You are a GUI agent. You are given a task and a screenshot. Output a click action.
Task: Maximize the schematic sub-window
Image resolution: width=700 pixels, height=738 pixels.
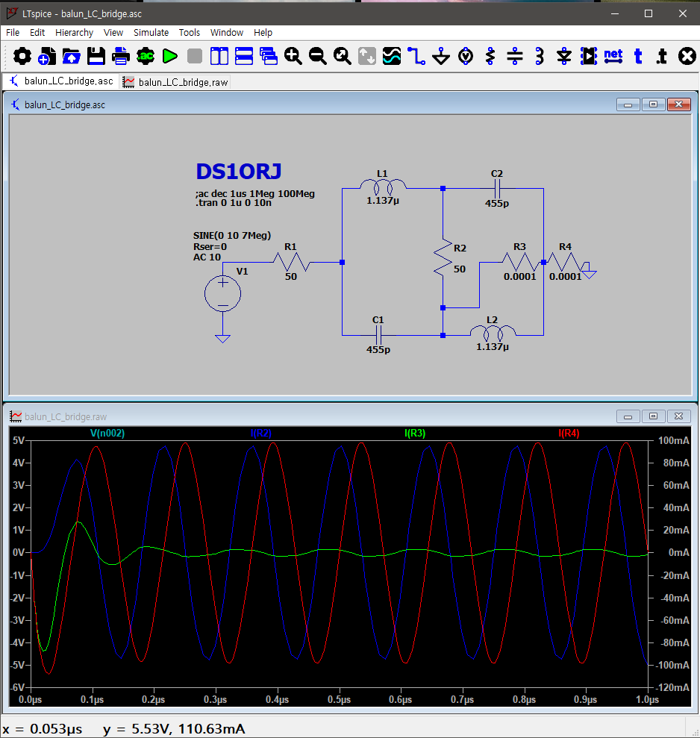(654, 104)
